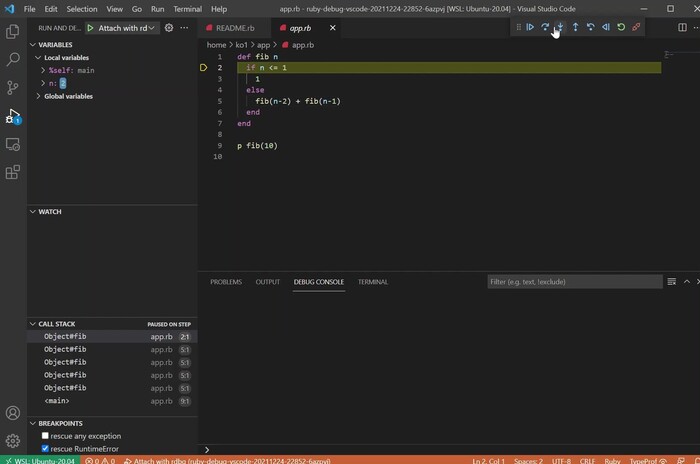Open the Terminal menu in menu bar
The image size is (700, 464).
(x=187, y=8)
